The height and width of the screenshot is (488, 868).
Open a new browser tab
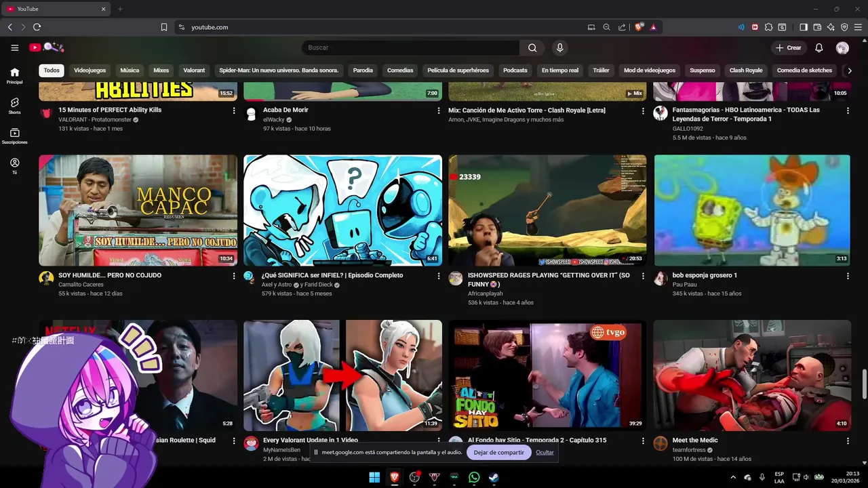click(x=120, y=9)
